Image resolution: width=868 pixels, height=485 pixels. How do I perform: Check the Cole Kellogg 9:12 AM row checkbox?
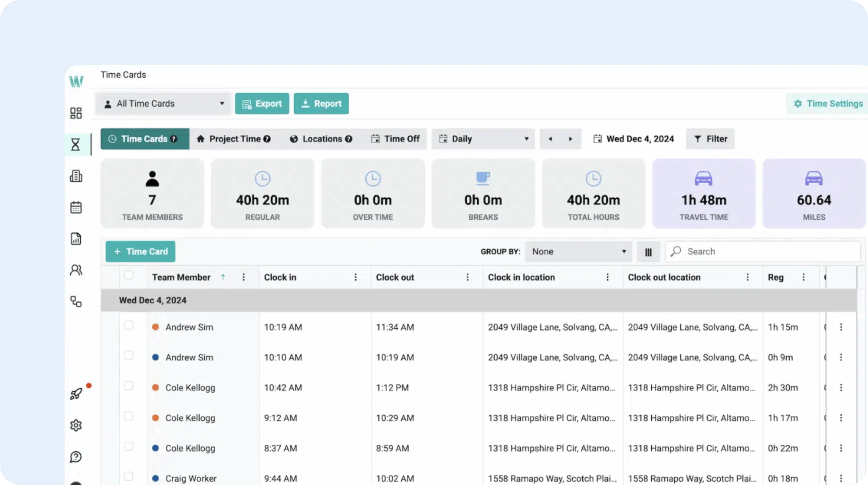point(128,416)
